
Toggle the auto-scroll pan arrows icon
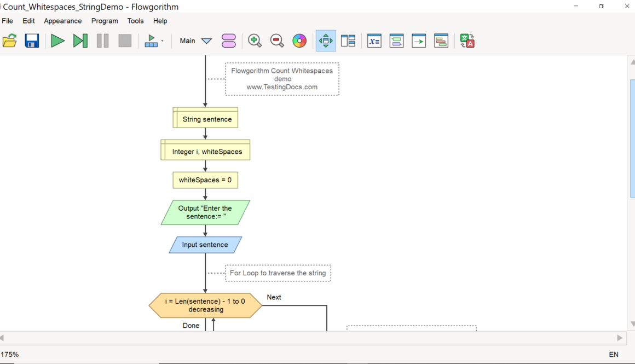(x=326, y=41)
